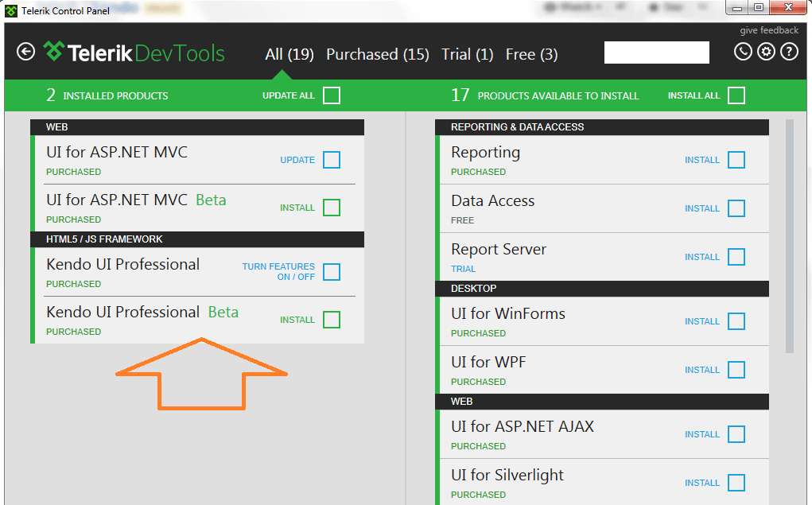Click the FREE label under Data Access

click(462, 220)
